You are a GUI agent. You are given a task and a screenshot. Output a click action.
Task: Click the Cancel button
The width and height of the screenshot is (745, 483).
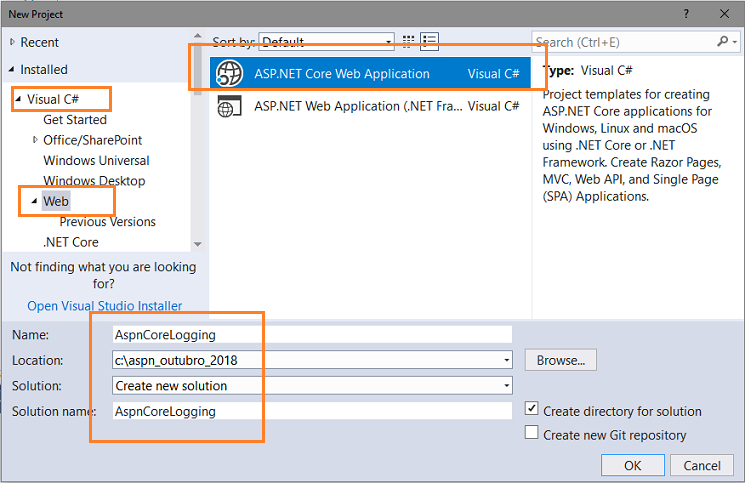702,465
